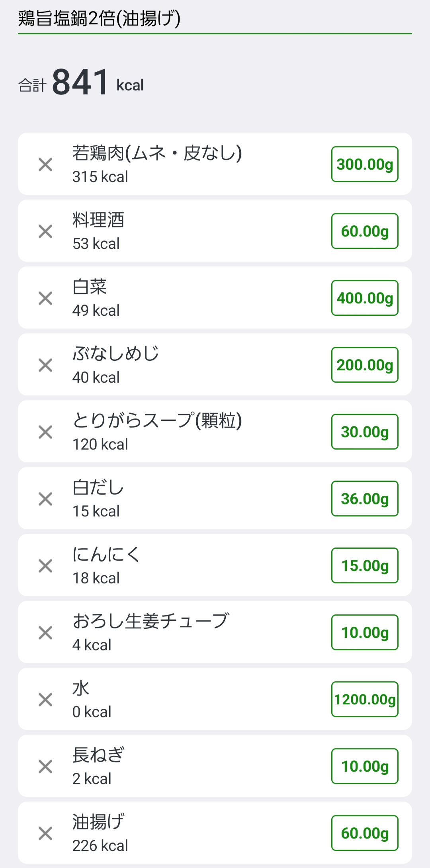Select the 料理酒 ingredient name
This screenshot has width=430, height=868.
tap(98, 220)
